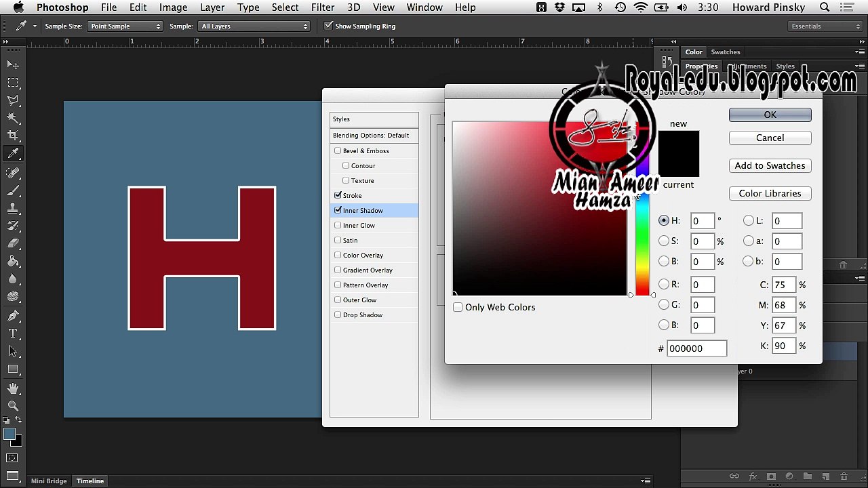Select the Rectangle shape tool
Screen dimensions: 868x488
(x=13, y=369)
